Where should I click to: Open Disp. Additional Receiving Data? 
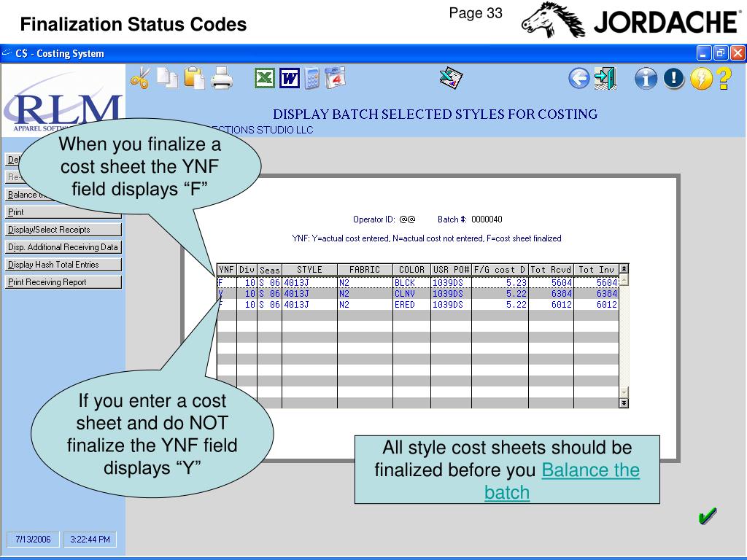click(63, 247)
